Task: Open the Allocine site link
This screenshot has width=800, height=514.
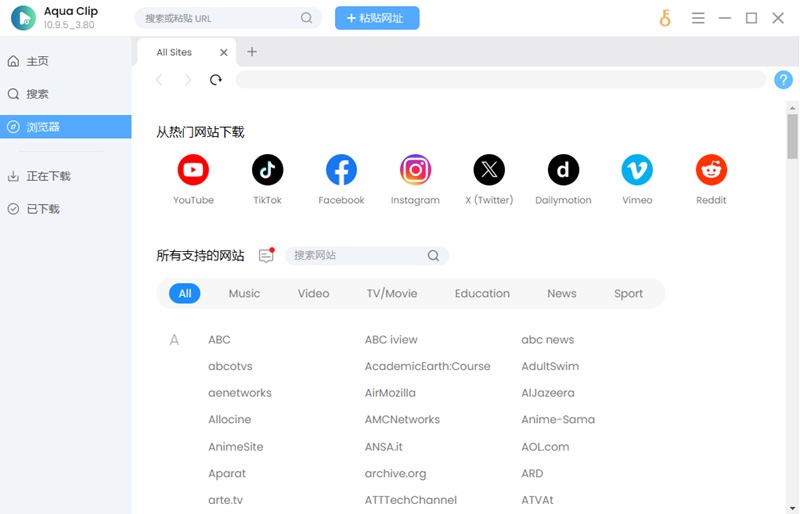Action: coord(230,419)
